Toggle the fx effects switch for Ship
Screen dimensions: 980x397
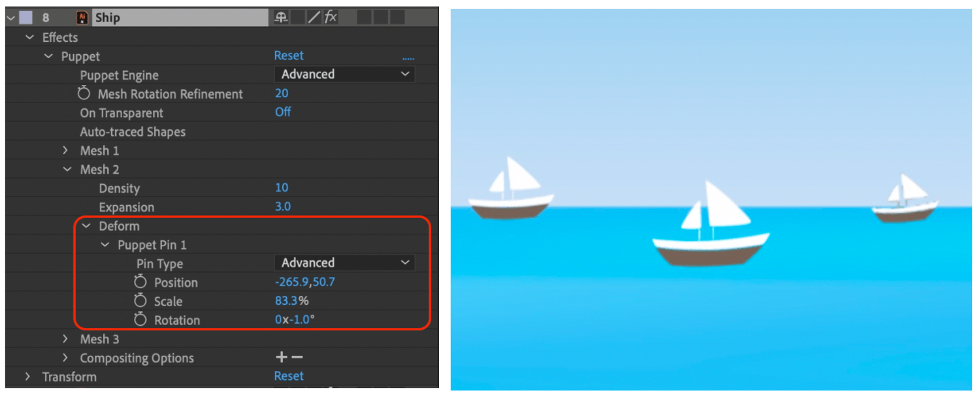(x=331, y=17)
